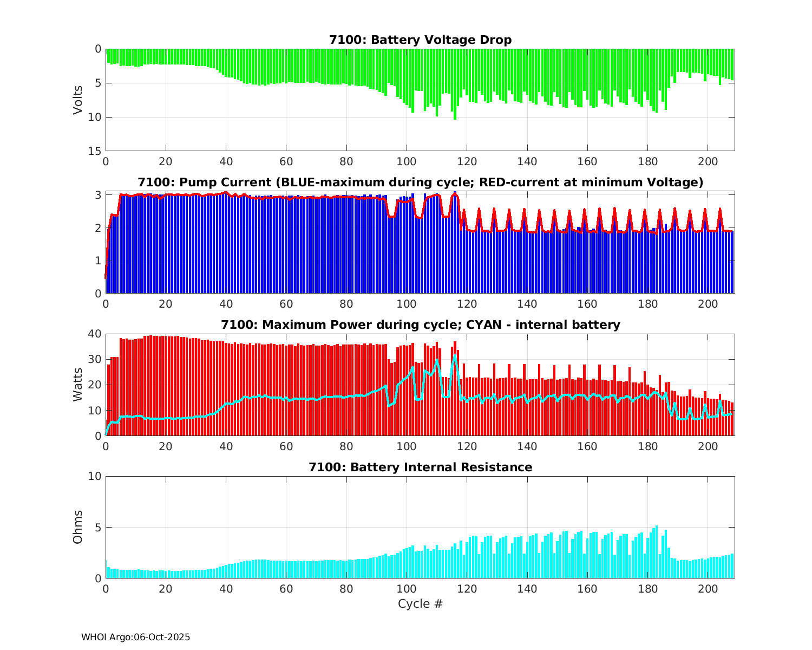Click the 200 tick below the Resistance chart

pos(708,589)
